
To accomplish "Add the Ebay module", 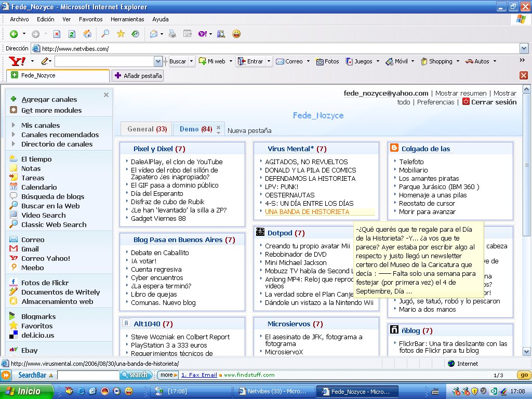I will click(x=29, y=351).
